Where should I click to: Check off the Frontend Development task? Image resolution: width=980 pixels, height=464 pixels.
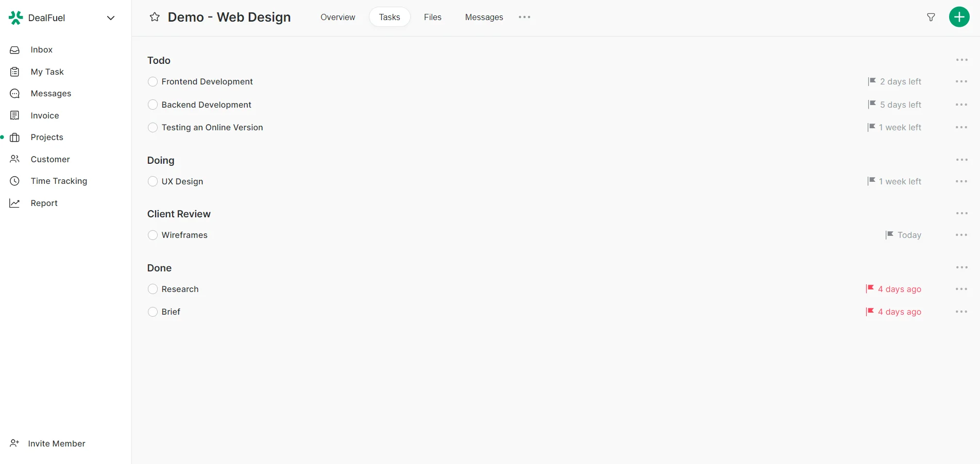click(153, 81)
